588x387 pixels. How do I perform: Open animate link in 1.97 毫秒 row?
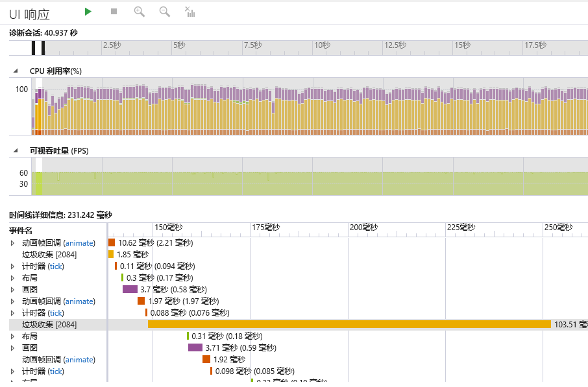click(x=79, y=301)
